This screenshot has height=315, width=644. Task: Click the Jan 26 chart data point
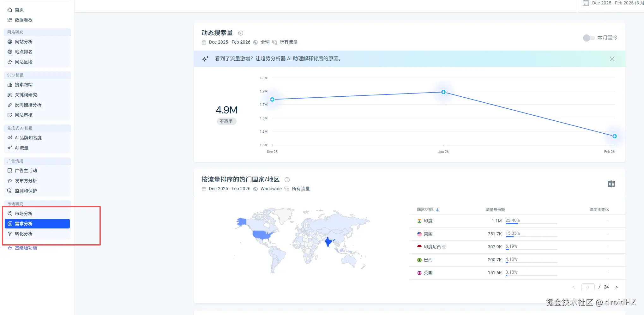click(443, 92)
